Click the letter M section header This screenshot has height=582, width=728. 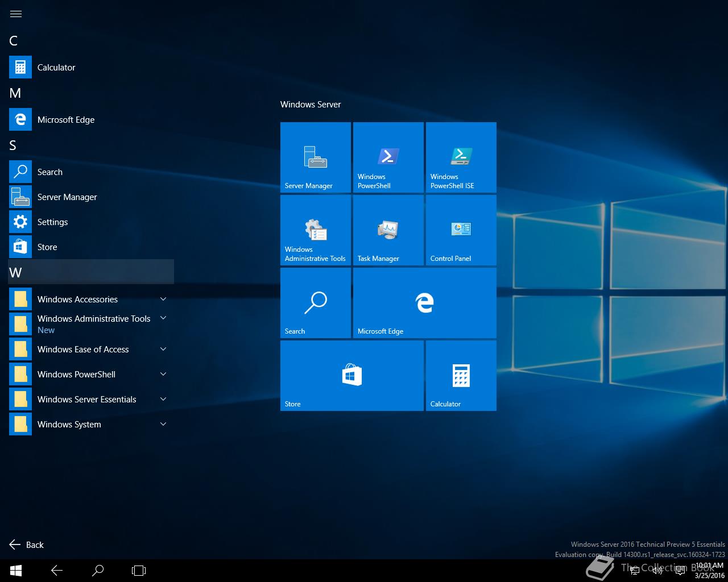tap(91, 93)
